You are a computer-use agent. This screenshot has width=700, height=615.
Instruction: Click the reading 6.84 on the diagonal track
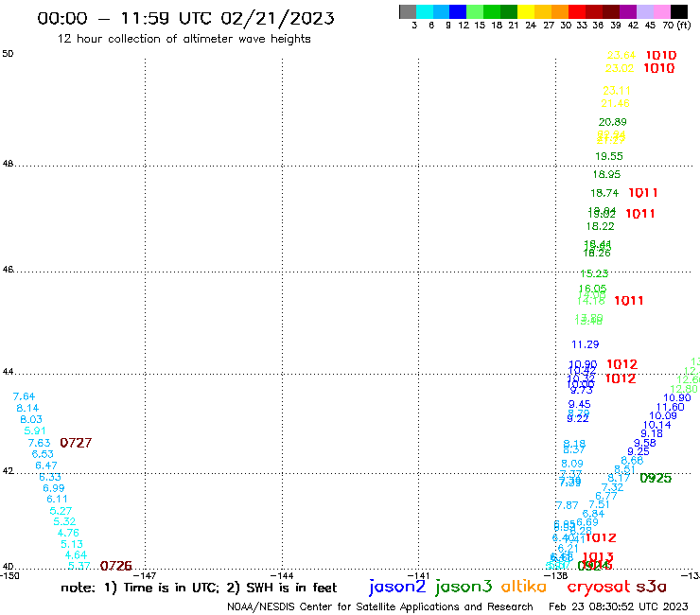pyautogui.click(x=593, y=514)
